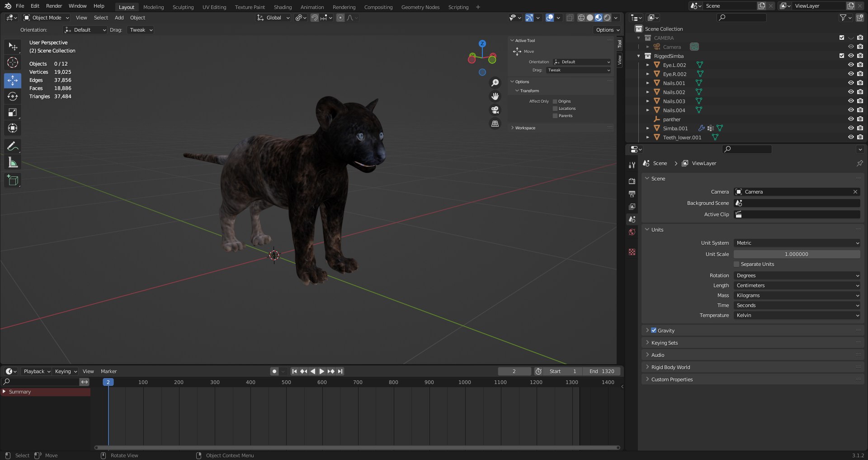Activate the Scale tool
The width and height of the screenshot is (868, 460).
coord(13,112)
